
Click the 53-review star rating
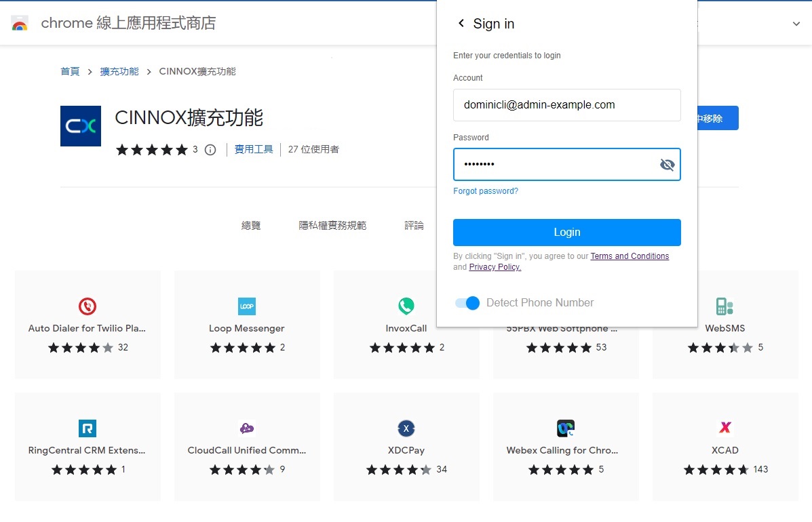(x=559, y=348)
